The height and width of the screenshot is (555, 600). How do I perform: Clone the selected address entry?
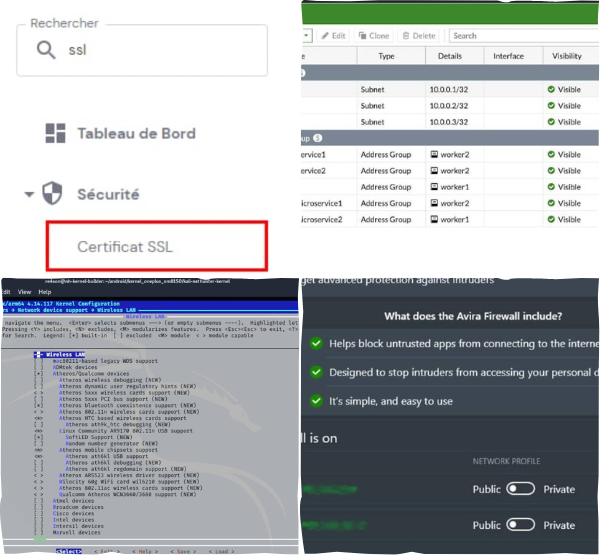pyautogui.click(x=373, y=36)
